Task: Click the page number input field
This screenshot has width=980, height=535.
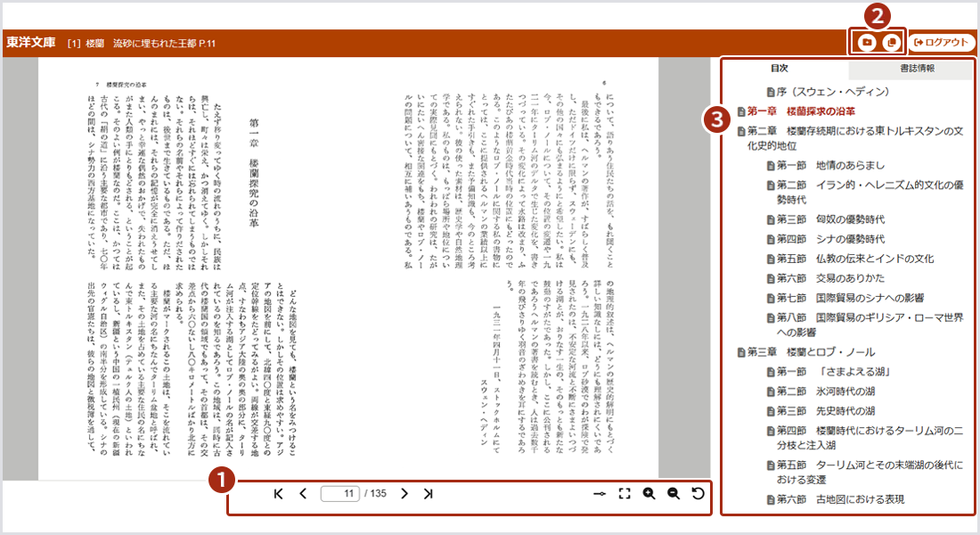Action: pyautogui.click(x=340, y=494)
